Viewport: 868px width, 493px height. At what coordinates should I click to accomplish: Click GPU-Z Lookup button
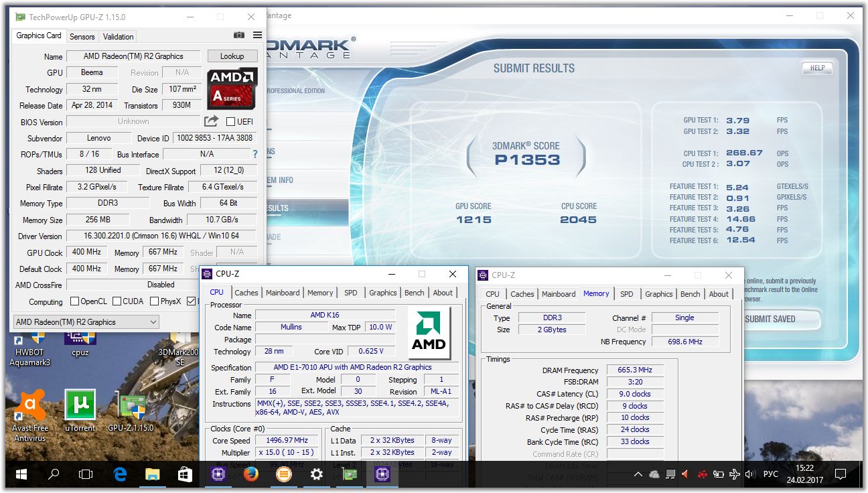(x=232, y=56)
